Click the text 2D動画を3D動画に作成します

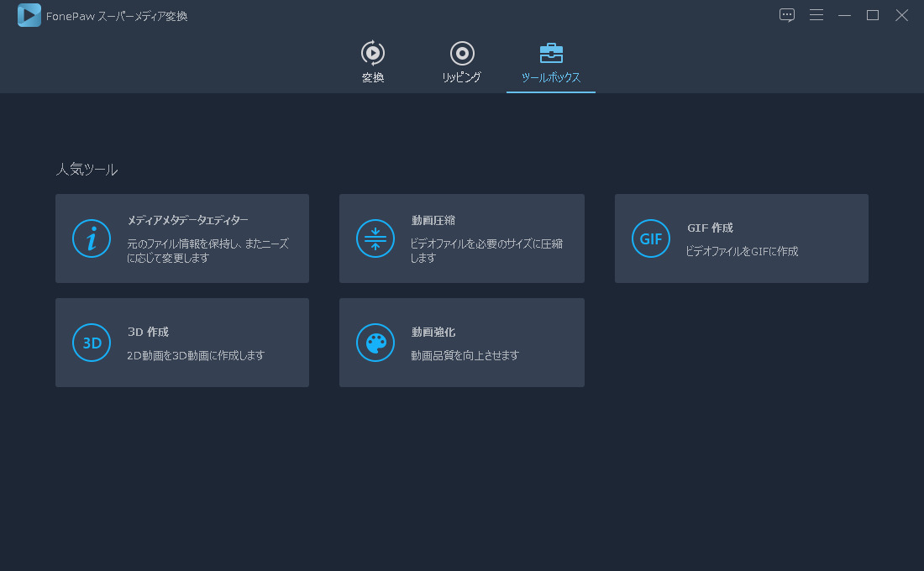click(196, 355)
